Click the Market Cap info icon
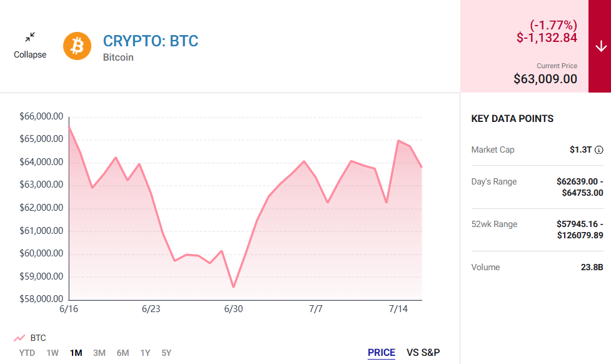The image size is (611, 364). pos(599,149)
